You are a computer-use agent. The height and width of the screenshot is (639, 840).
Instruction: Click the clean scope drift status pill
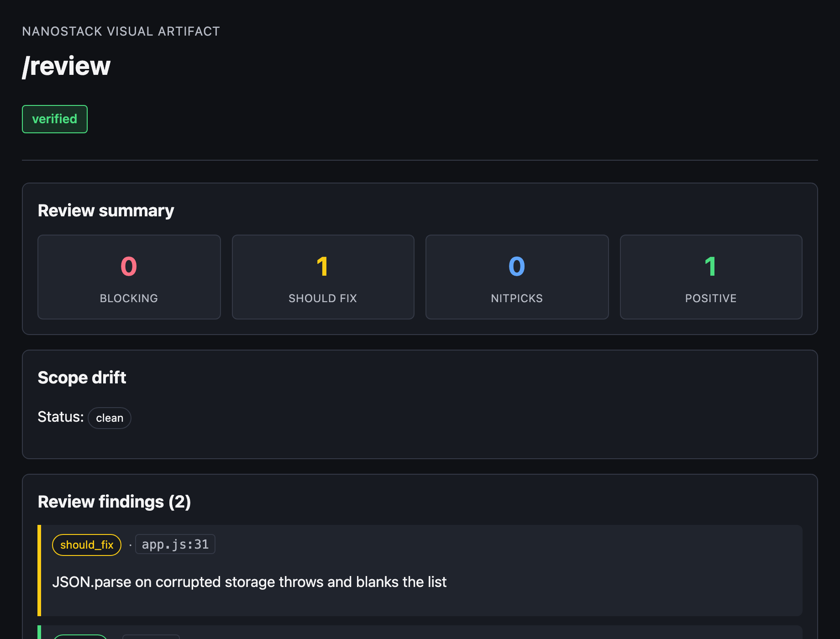(x=110, y=418)
